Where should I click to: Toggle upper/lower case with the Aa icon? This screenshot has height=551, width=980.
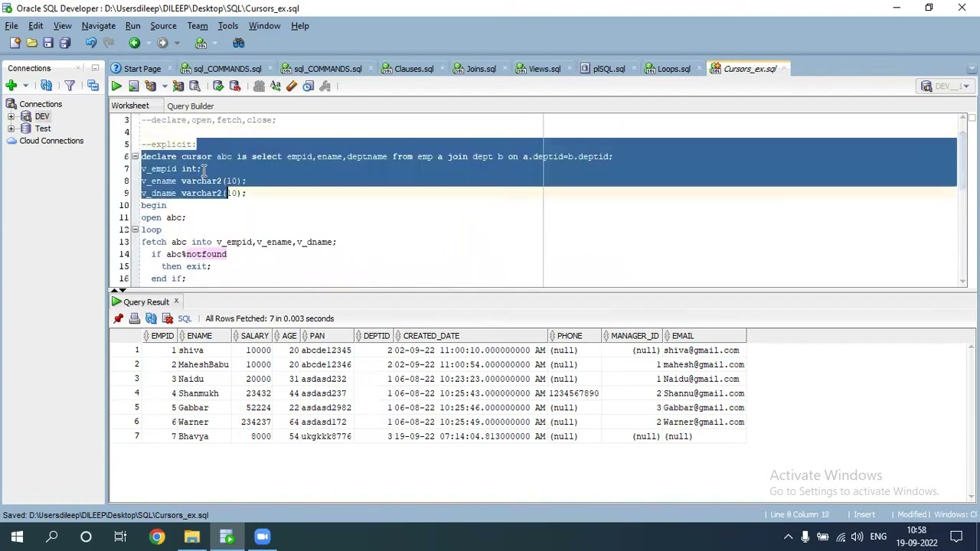276,86
